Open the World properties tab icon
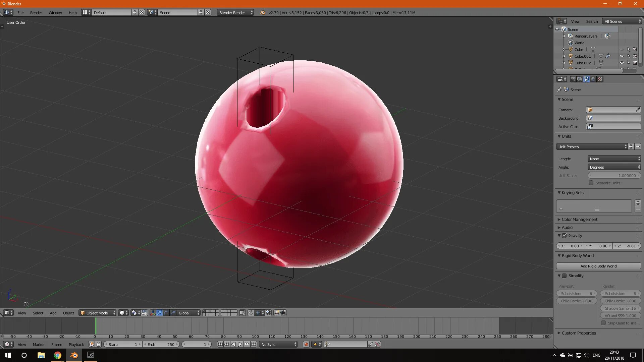Viewport: 644px width, 362px height. (x=593, y=79)
